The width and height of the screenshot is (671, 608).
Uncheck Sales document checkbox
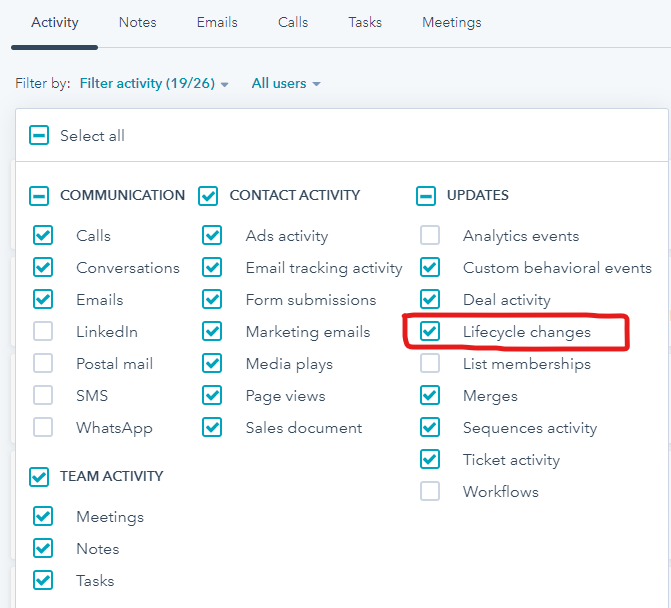click(212, 427)
